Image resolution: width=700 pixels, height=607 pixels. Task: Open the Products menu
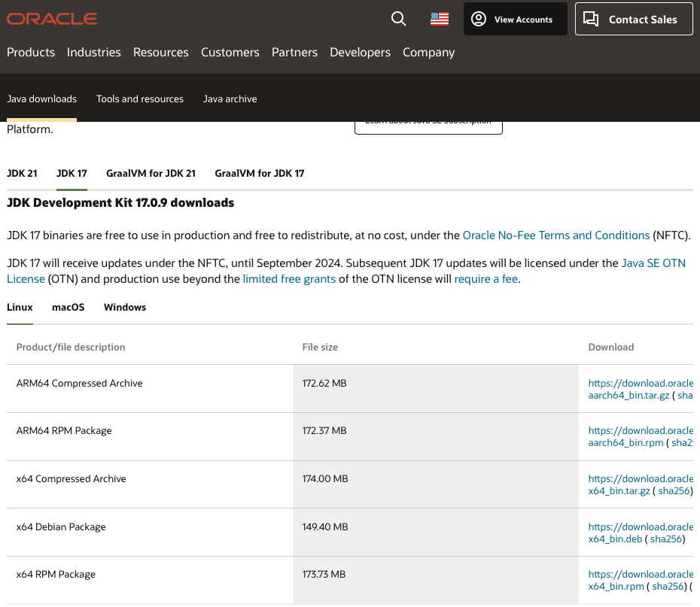pyautogui.click(x=31, y=52)
